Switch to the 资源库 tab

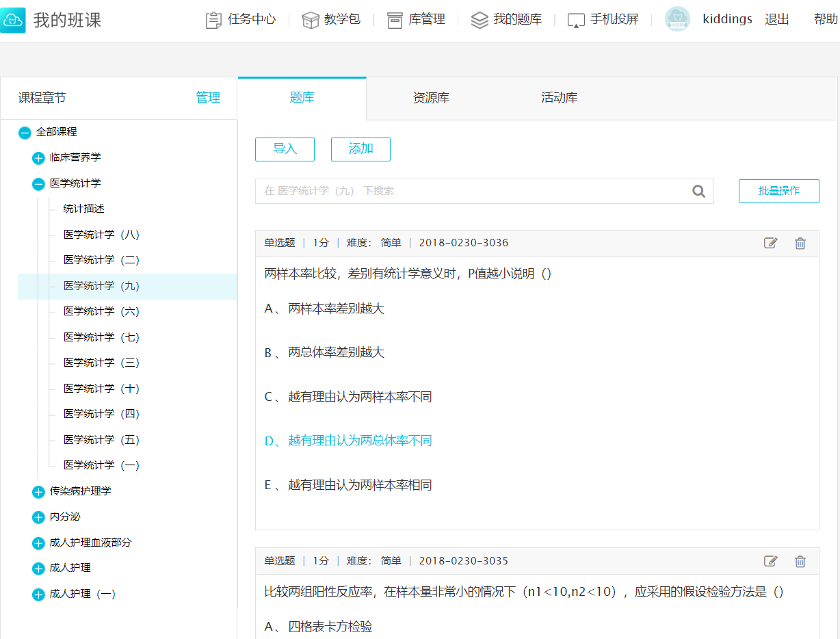click(x=431, y=98)
